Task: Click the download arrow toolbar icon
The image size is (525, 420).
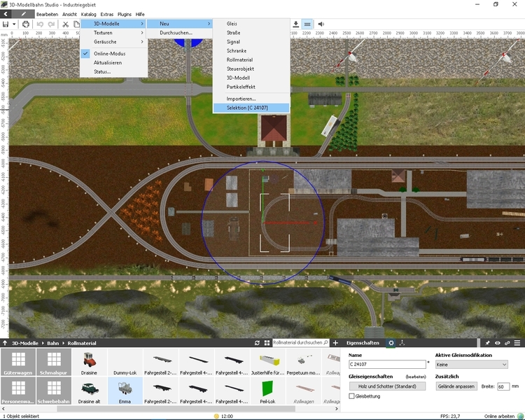Action: (x=295, y=24)
